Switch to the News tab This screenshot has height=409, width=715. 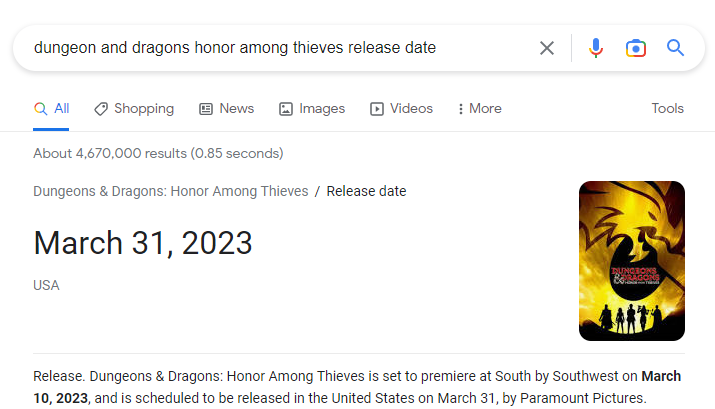[x=236, y=109]
